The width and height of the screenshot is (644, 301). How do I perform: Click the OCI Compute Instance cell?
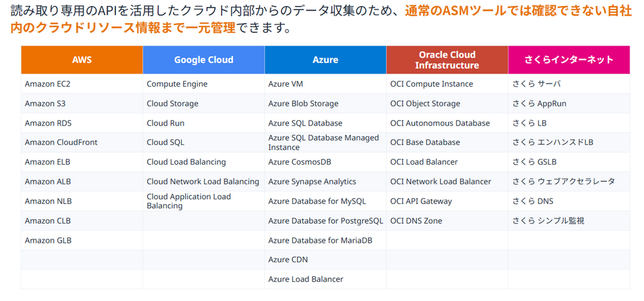[x=447, y=84]
